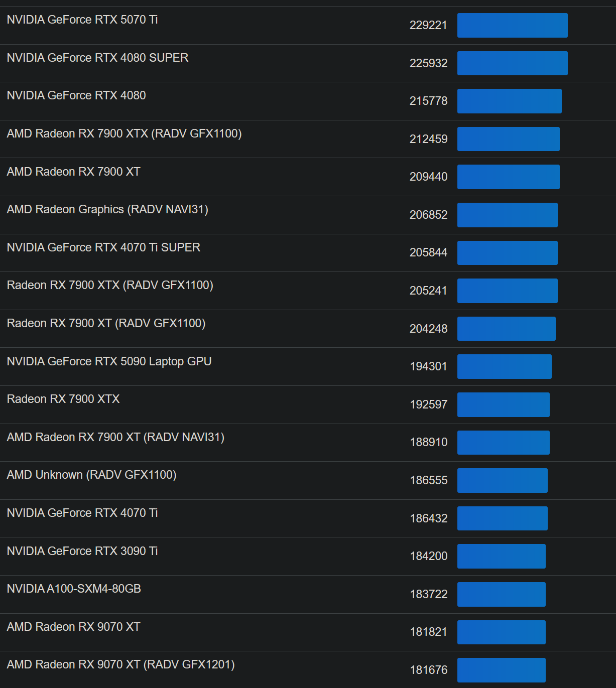Select score value 181821
Viewport: 616px width, 688px height.
pos(428,632)
